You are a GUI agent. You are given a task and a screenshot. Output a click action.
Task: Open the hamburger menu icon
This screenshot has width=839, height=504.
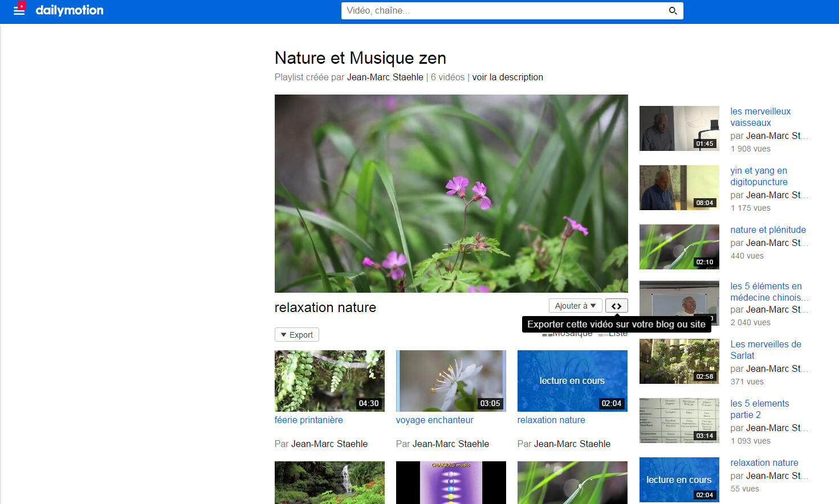(x=19, y=10)
